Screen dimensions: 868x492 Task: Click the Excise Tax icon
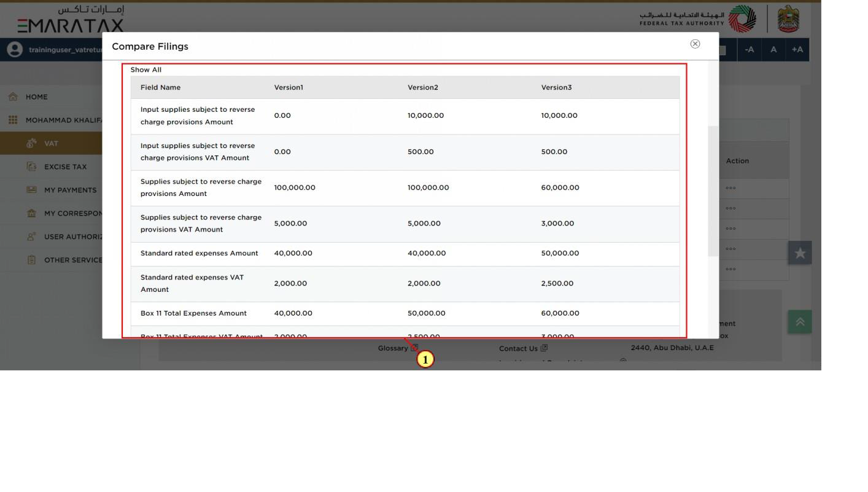click(x=31, y=166)
